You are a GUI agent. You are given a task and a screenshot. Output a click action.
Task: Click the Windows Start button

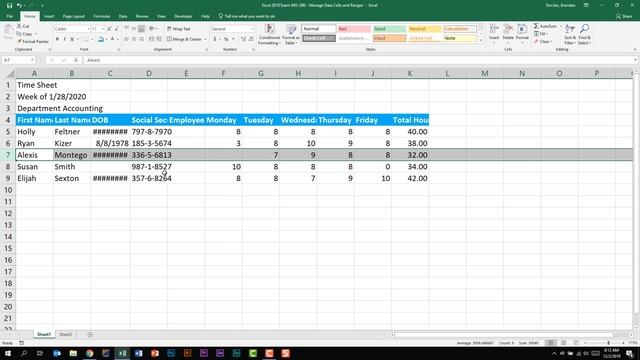pyautogui.click(x=8, y=353)
